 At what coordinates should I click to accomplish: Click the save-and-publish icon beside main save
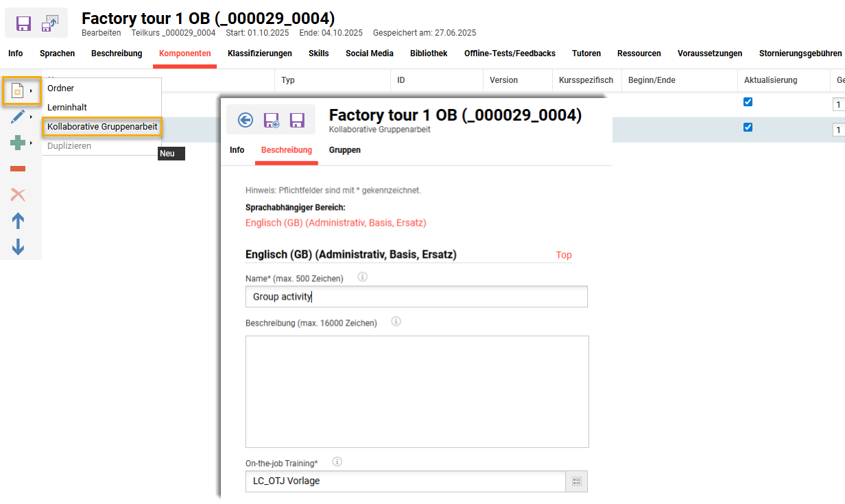pos(50,23)
